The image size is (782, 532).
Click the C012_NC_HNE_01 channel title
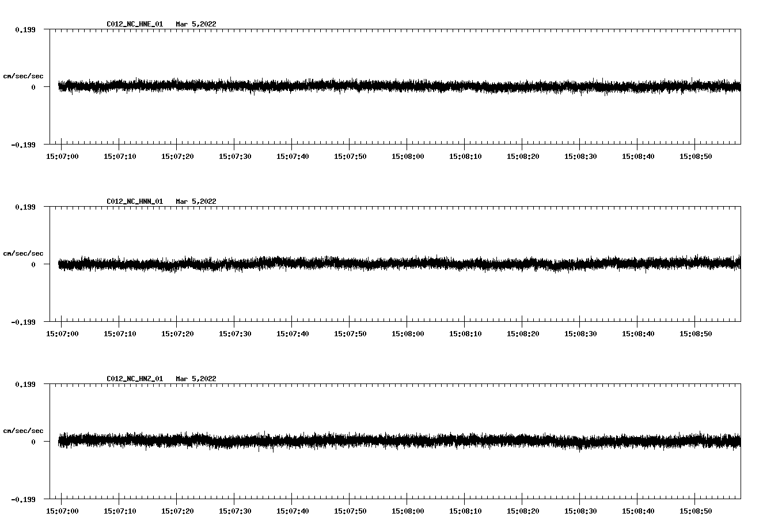coord(135,24)
